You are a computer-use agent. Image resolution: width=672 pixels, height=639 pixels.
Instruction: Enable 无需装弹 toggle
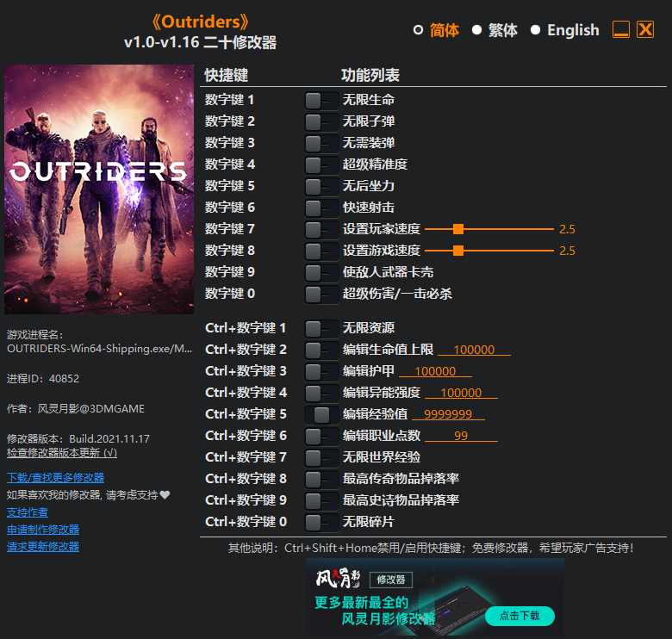[x=321, y=144]
